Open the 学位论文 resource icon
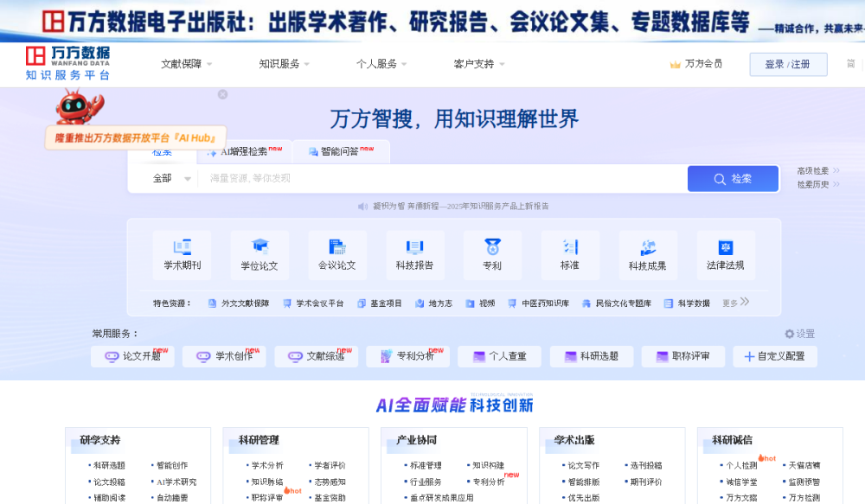This screenshot has height=504, width=865. tap(259, 255)
